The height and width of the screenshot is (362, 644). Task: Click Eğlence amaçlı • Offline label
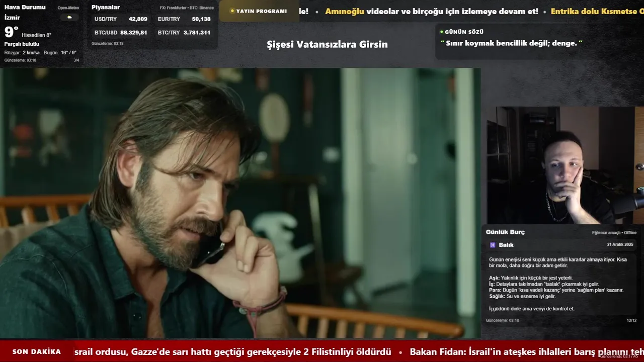pyautogui.click(x=614, y=233)
